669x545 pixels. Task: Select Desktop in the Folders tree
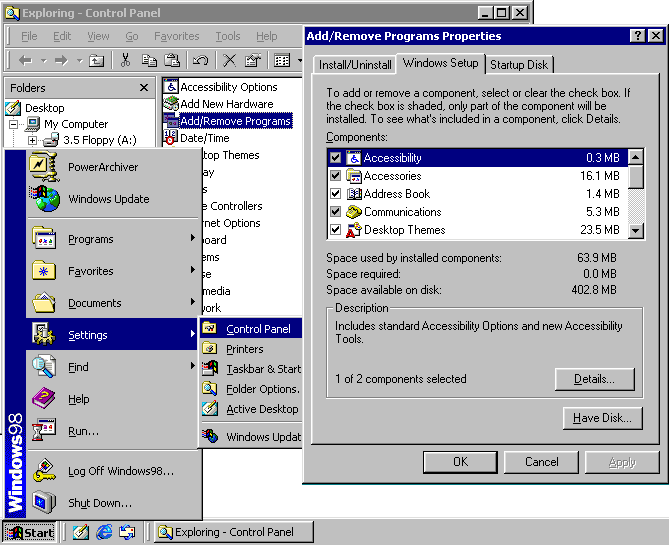tap(45, 108)
